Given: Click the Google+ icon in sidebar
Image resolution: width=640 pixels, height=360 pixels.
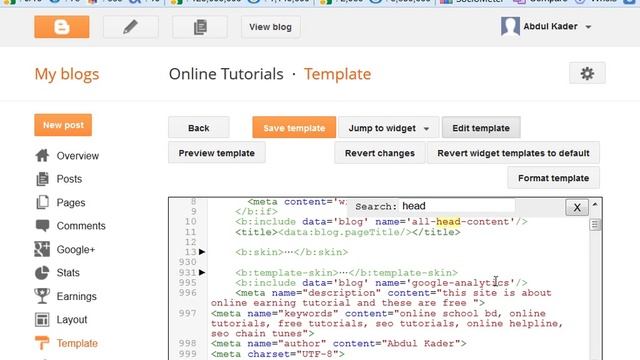Looking at the screenshot, I should [x=42, y=249].
